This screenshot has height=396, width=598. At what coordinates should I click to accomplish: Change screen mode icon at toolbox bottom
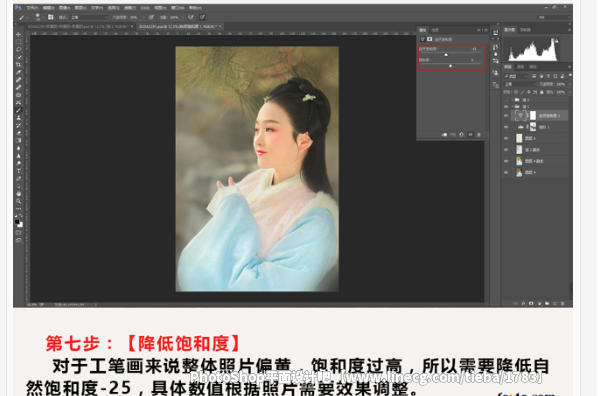click(x=18, y=240)
